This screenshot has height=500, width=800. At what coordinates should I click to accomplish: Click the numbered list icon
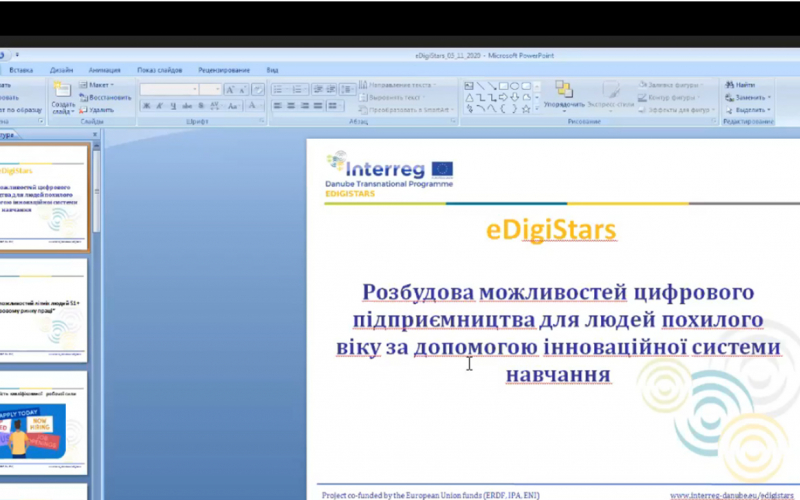click(299, 89)
